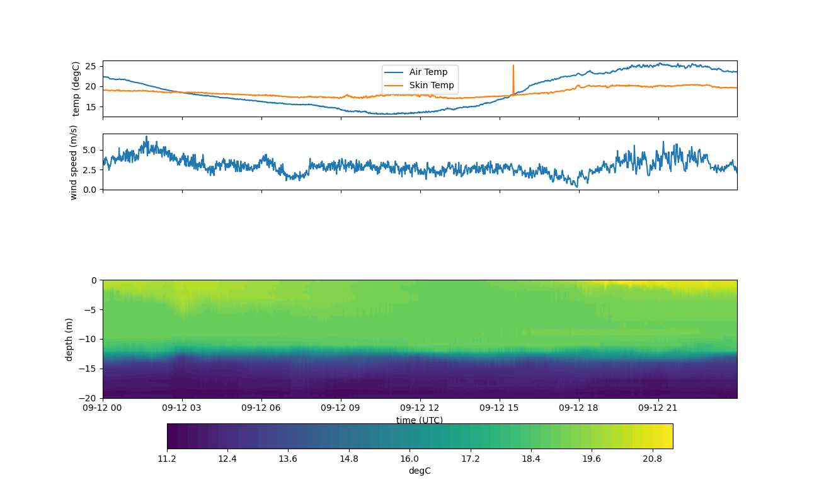
Task: Click the "depth (m)" y-axis label
Action: pos(69,339)
